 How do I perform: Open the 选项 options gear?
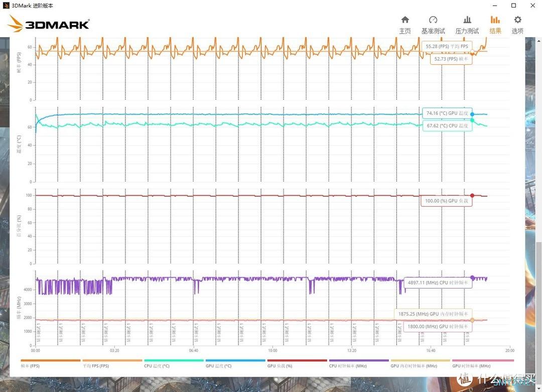click(517, 25)
